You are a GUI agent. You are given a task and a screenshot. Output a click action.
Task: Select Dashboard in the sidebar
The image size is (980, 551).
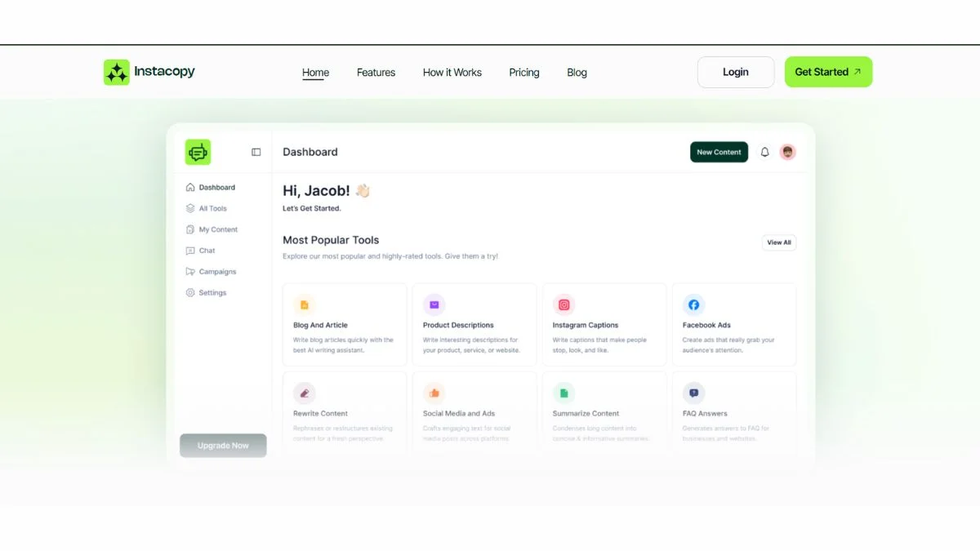(x=217, y=187)
